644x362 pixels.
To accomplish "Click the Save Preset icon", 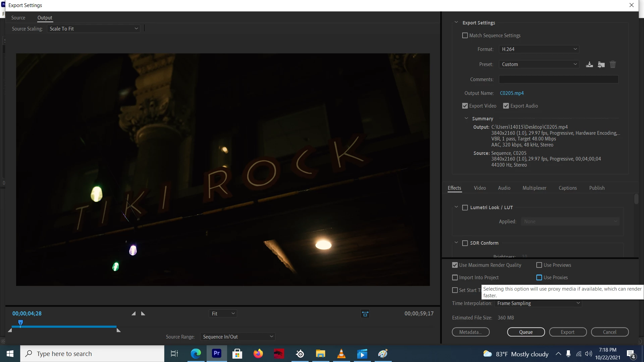I will point(589,64).
